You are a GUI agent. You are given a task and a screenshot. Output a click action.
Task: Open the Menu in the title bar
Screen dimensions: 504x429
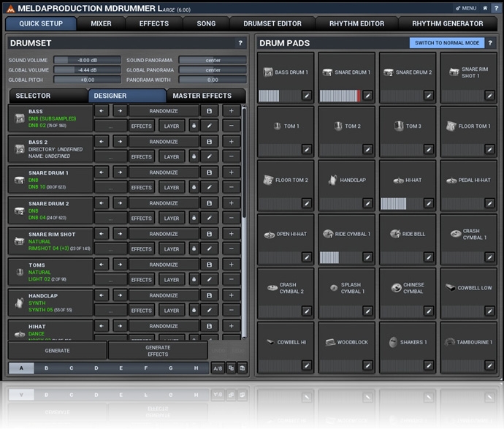(x=465, y=8)
